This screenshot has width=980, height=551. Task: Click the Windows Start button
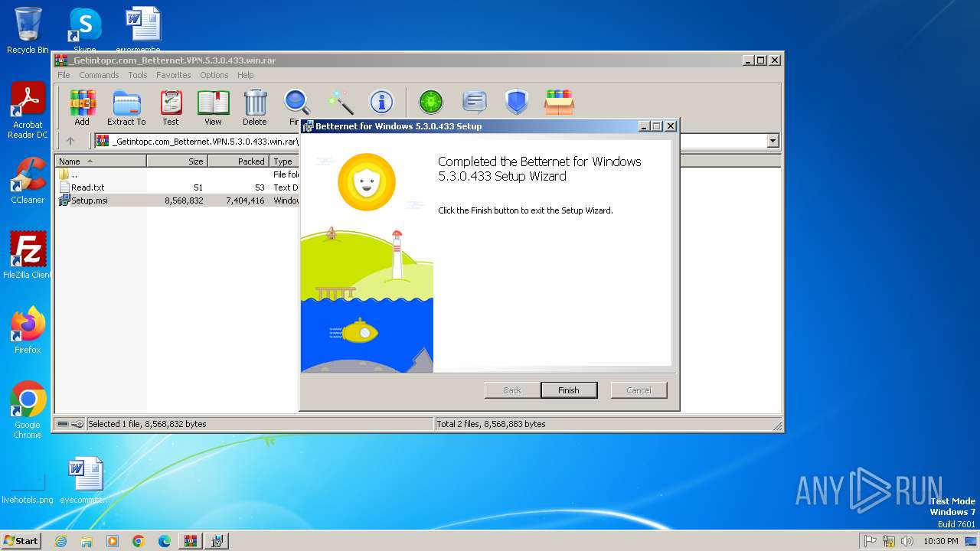pos(21,540)
